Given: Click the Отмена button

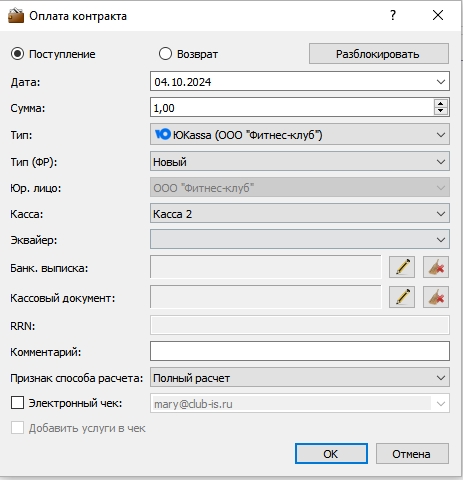Looking at the screenshot, I should [x=412, y=454].
